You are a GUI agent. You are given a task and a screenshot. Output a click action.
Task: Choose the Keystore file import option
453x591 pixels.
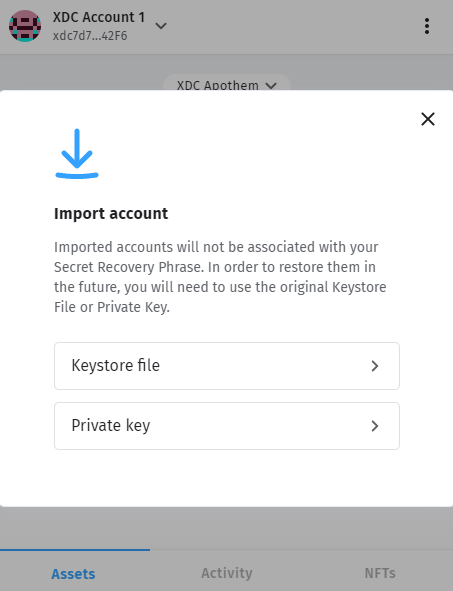[226, 366]
